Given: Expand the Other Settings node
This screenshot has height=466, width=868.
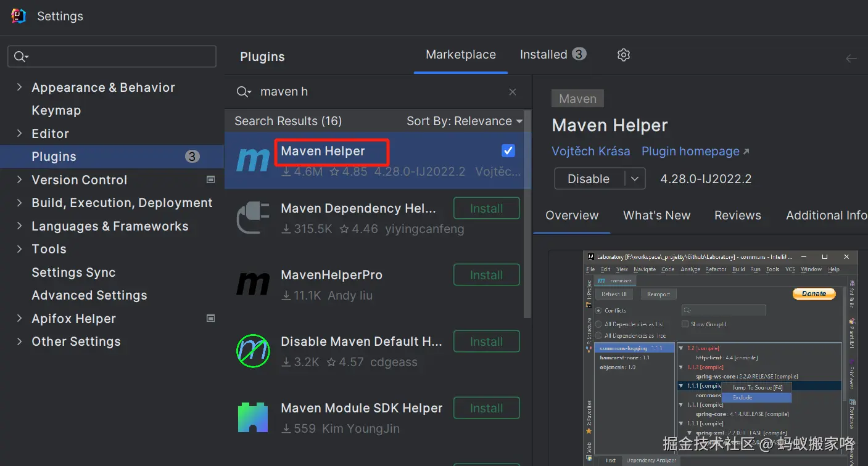Looking at the screenshot, I should coord(20,341).
